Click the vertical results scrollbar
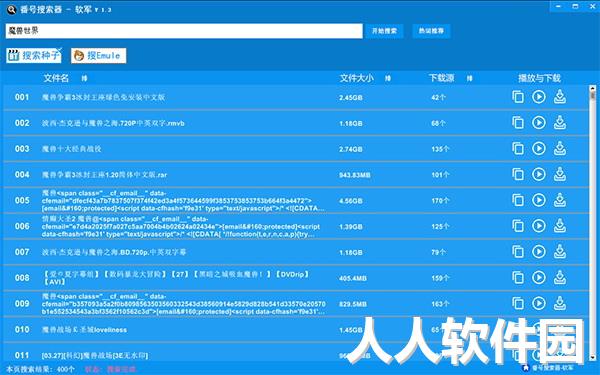The height and width of the screenshot is (375, 600). [x=593, y=223]
